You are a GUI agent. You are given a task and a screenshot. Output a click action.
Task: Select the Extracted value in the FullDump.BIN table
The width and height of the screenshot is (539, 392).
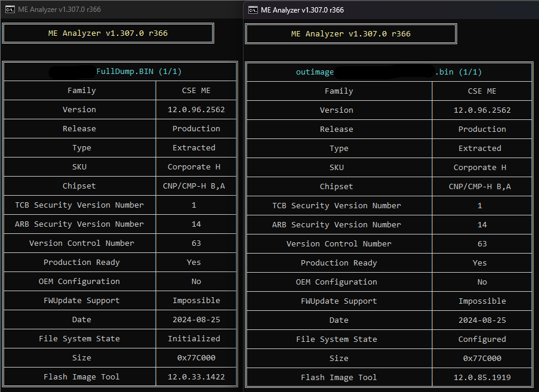pyautogui.click(x=194, y=148)
